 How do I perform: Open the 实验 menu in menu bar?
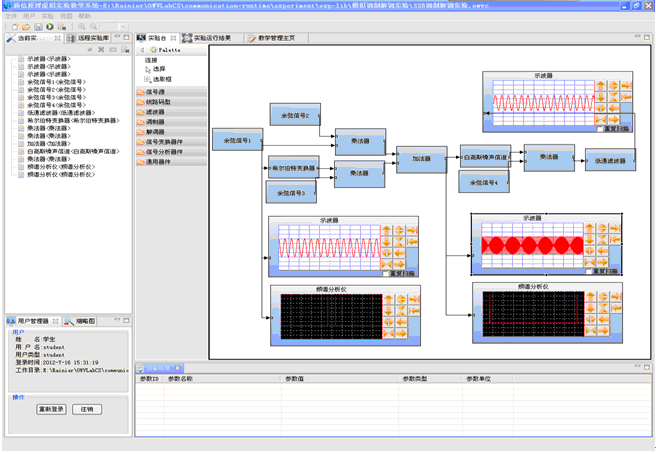point(46,17)
